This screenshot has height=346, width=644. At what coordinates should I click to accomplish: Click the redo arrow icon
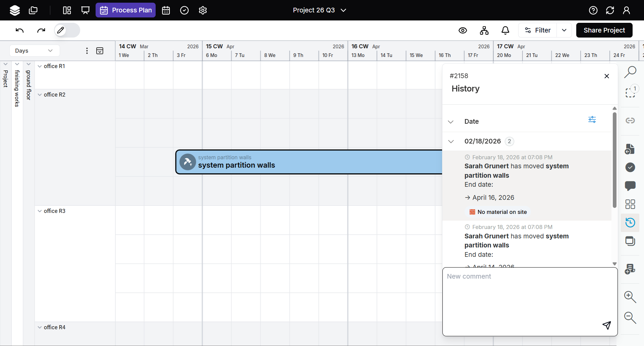(x=41, y=31)
